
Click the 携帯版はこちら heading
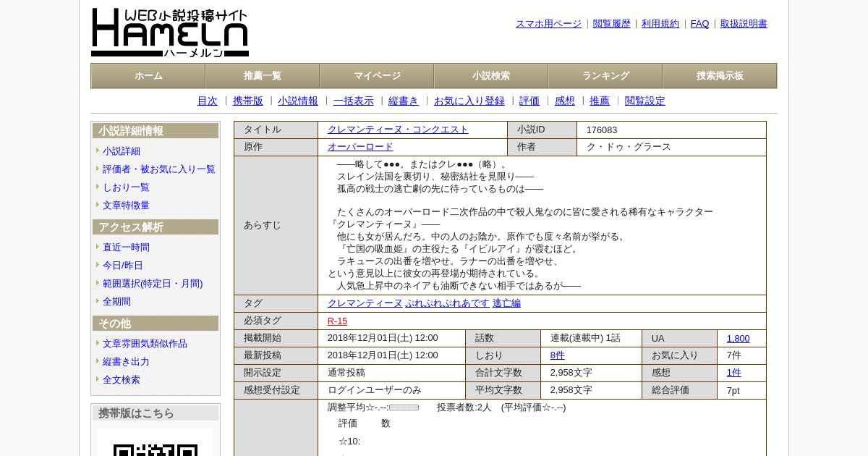click(156, 413)
